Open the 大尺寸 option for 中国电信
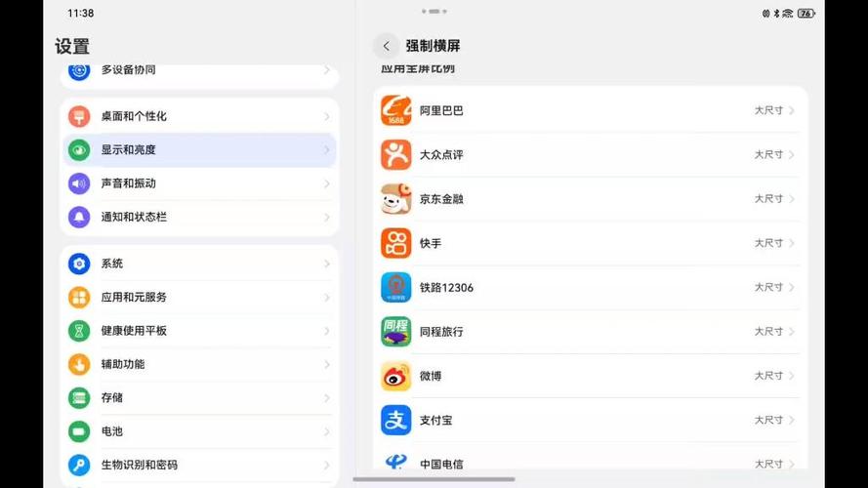The width and height of the screenshot is (868, 488). tap(774, 464)
